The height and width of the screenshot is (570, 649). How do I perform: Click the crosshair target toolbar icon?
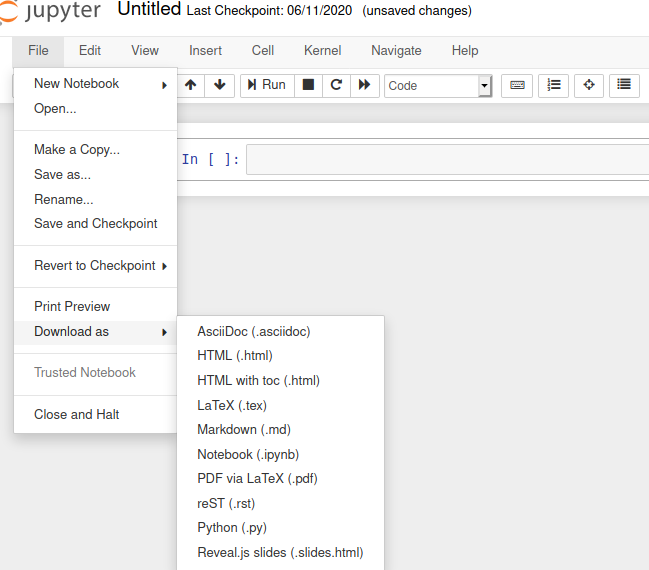coord(589,85)
